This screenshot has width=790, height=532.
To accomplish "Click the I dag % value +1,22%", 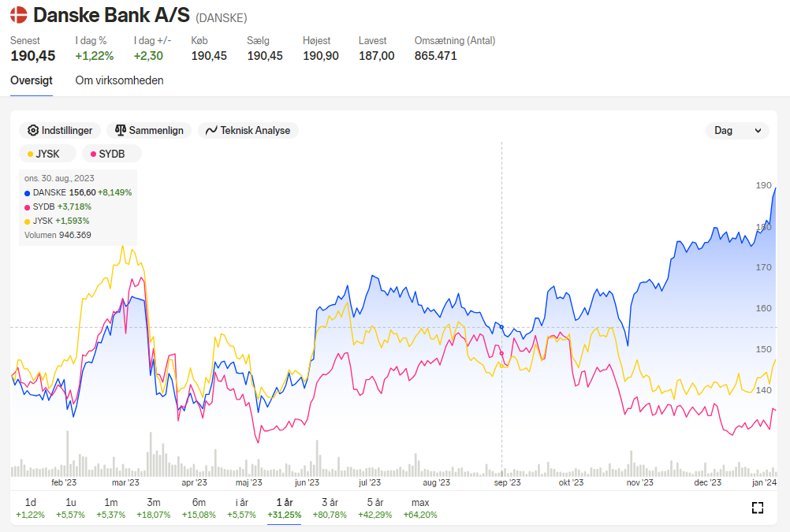I will [94, 56].
